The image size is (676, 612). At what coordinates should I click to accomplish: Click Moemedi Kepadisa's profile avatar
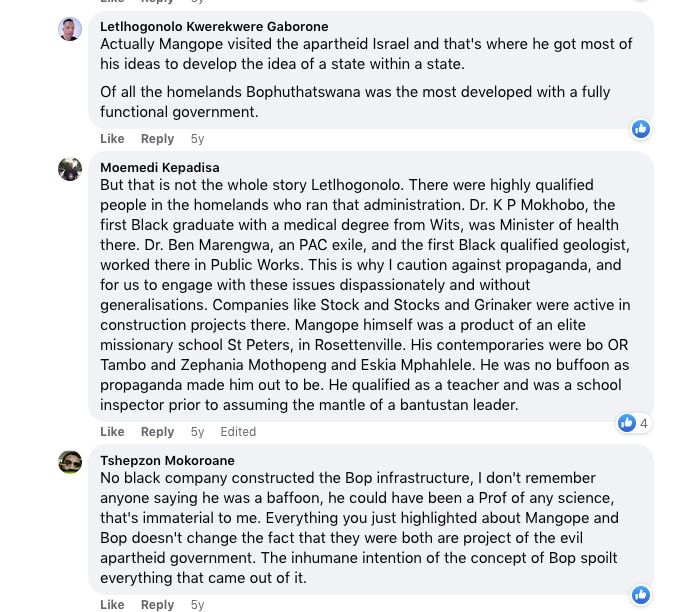70,169
